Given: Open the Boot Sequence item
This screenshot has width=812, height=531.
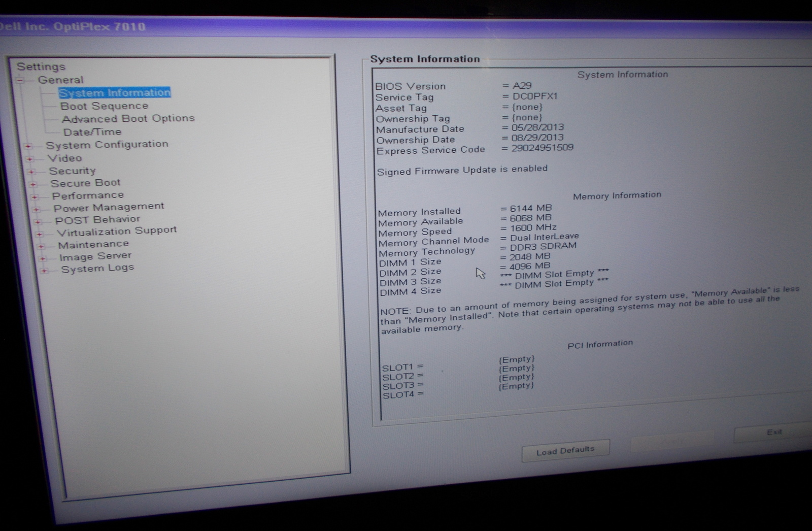Looking at the screenshot, I should pos(104,106).
